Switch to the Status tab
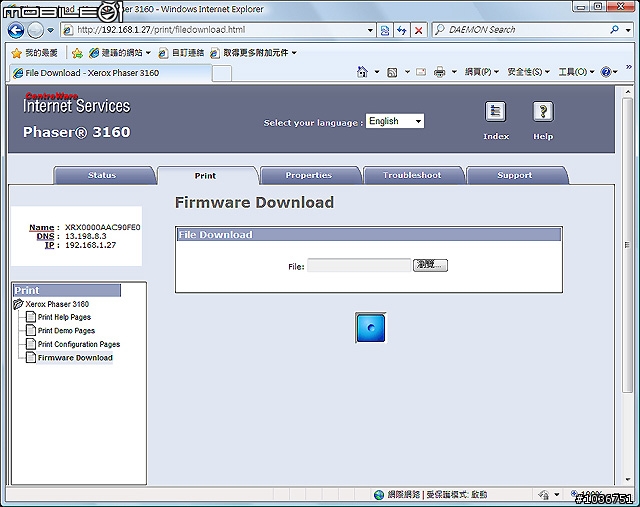640x507 pixels. coord(104,176)
